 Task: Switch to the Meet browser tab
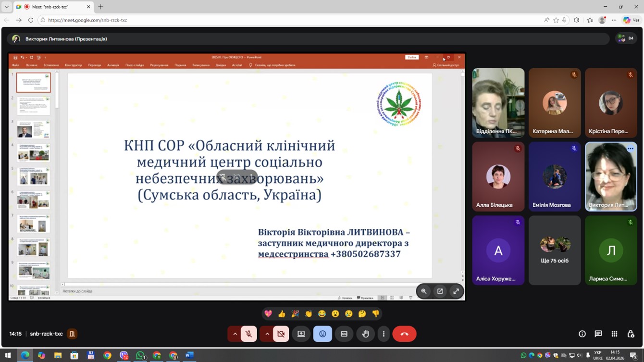point(52,7)
